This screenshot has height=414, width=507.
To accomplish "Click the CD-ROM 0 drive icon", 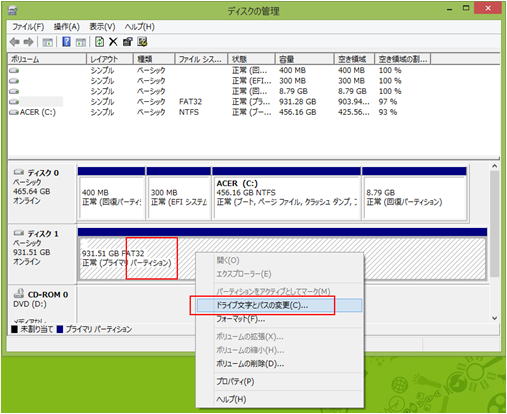I will (19, 294).
